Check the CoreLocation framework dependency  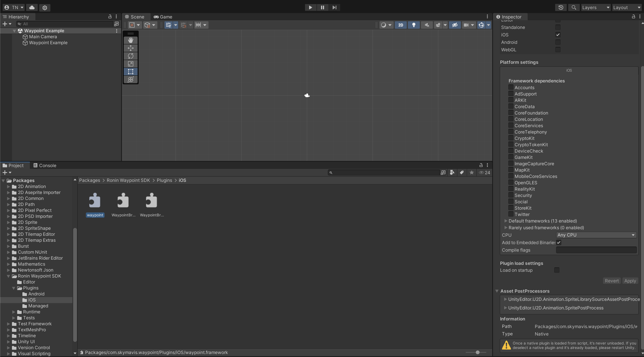pos(511,119)
